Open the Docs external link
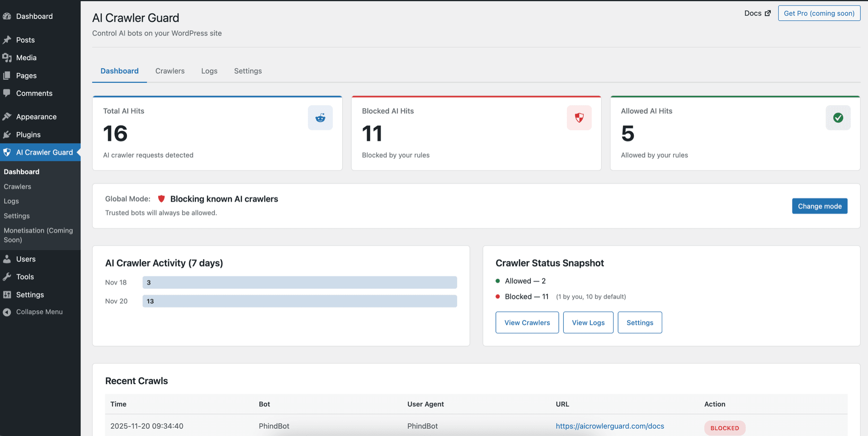Screen dimensions: 868x436 pos(757,13)
